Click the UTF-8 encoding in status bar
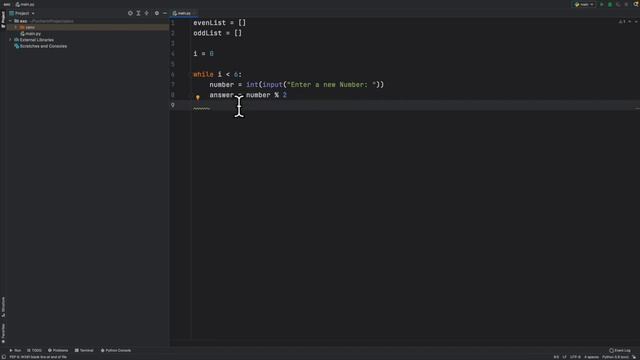640x360 pixels. point(575,357)
